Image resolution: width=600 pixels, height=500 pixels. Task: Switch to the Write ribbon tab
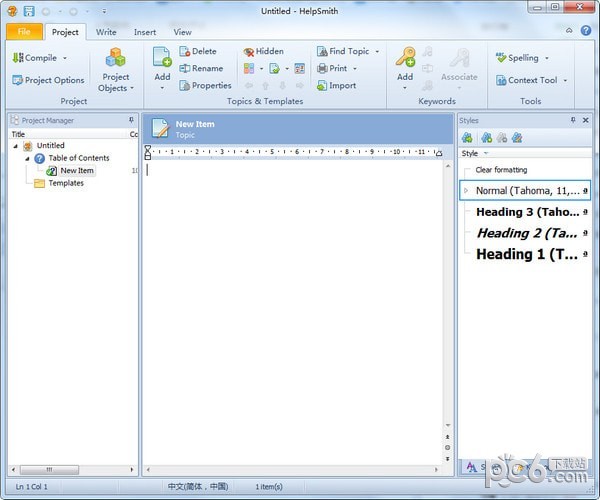[x=106, y=32]
